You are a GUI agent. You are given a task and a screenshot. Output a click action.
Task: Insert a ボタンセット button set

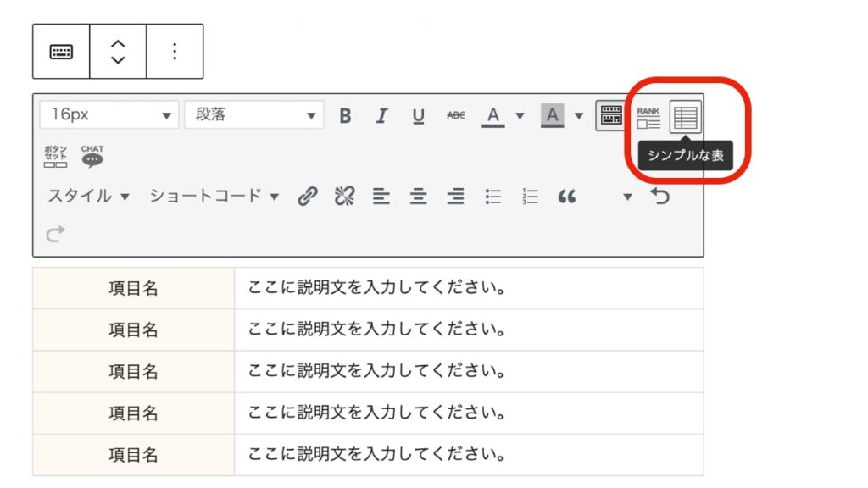[55, 156]
